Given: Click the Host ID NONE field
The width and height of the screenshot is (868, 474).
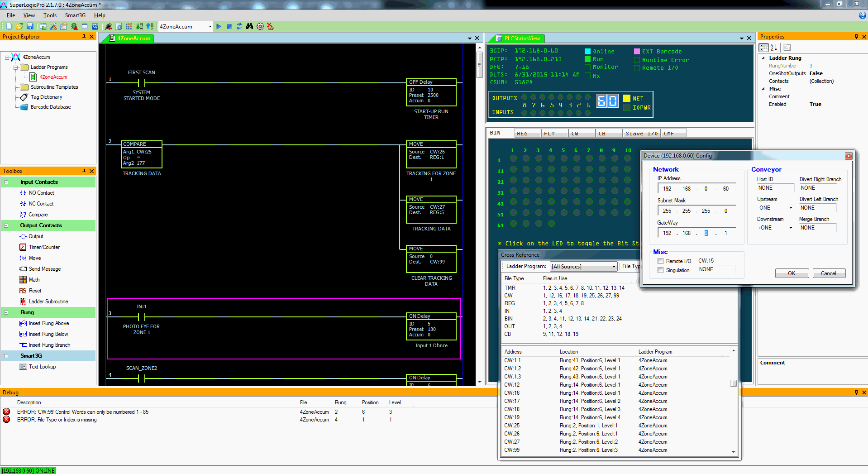Looking at the screenshot, I should pos(775,188).
